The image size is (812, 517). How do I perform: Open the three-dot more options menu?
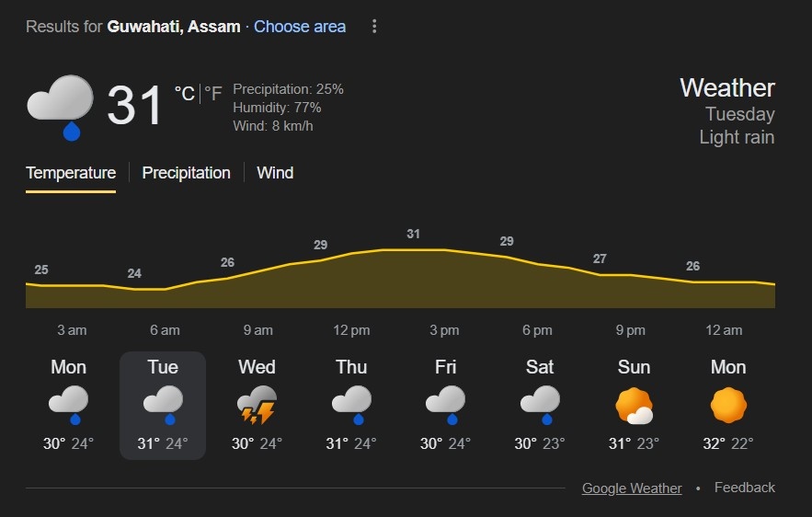coord(374,27)
